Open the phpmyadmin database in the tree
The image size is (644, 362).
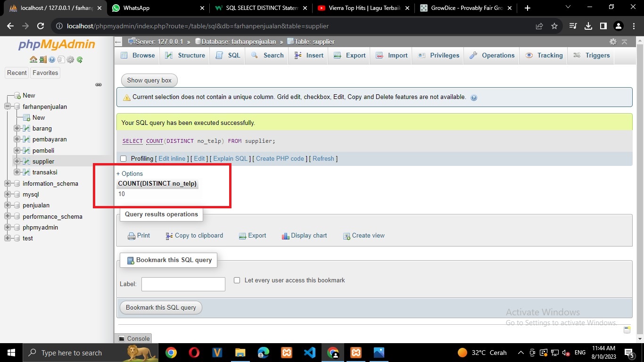click(41, 227)
